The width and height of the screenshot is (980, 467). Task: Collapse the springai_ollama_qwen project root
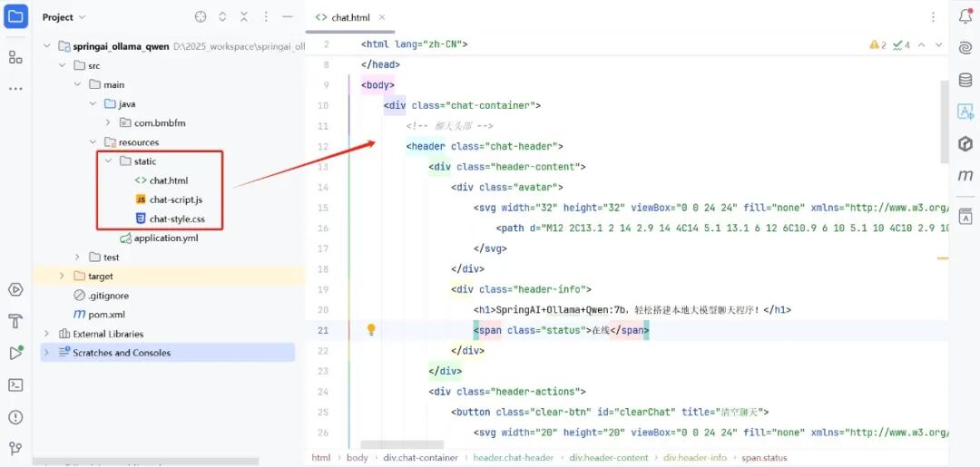pos(46,45)
